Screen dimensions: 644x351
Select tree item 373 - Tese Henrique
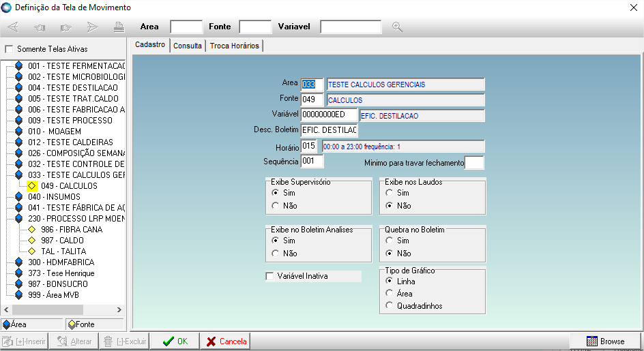point(61,273)
